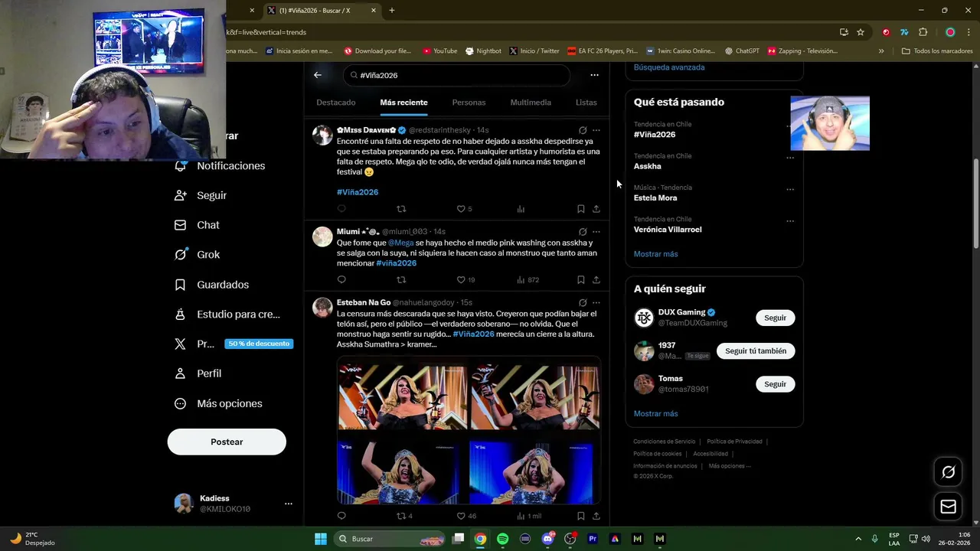Open Grok icon on Miss Draven post
Screen dimensions: 980x551
point(583,130)
